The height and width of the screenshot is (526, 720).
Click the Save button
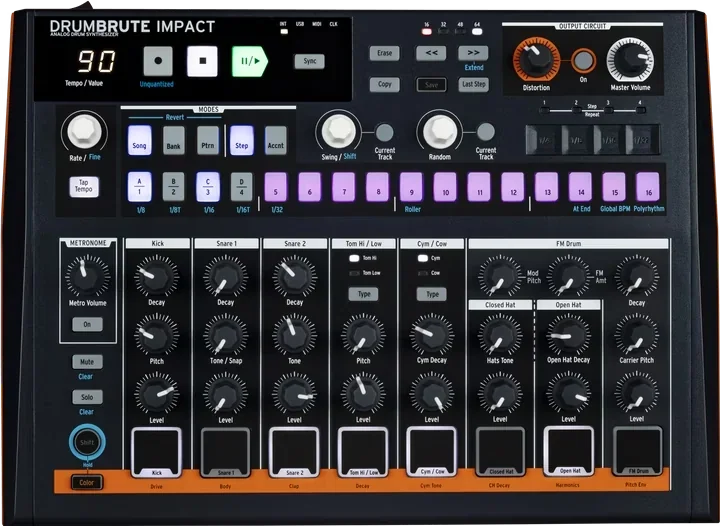431,84
